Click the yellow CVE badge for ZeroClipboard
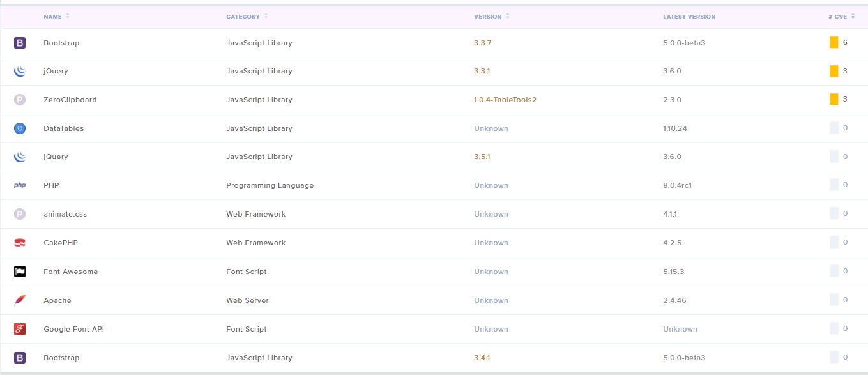This screenshot has height=375, width=868. click(x=834, y=100)
